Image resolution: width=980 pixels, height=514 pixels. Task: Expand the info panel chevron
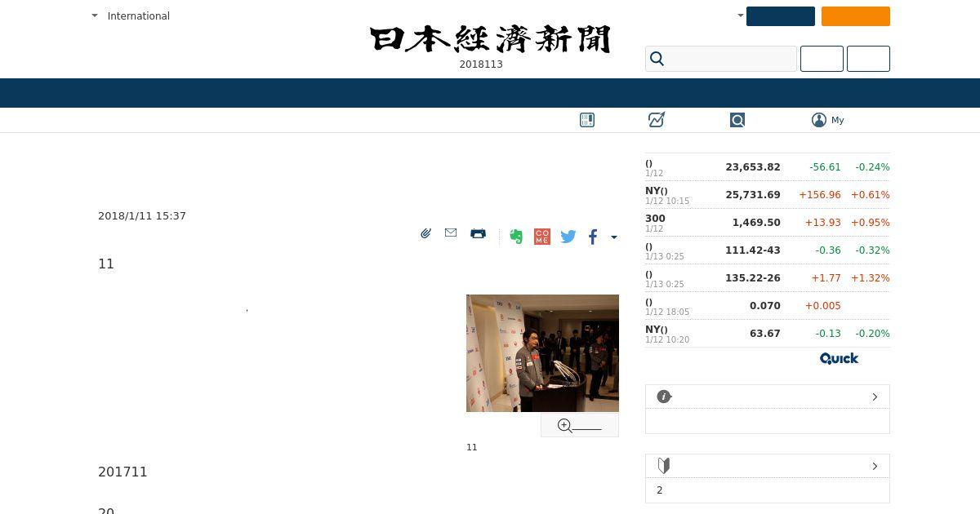[x=875, y=397]
